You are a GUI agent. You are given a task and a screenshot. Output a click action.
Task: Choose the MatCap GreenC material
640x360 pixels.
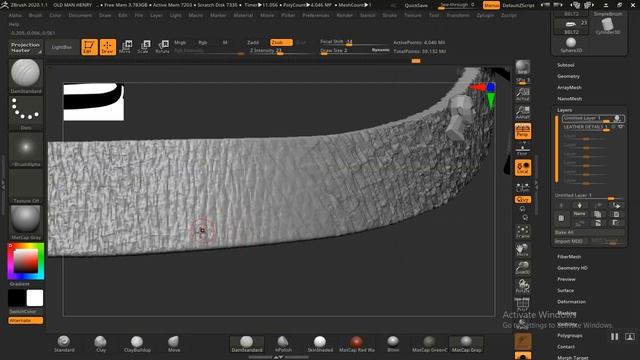click(x=429, y=344)
